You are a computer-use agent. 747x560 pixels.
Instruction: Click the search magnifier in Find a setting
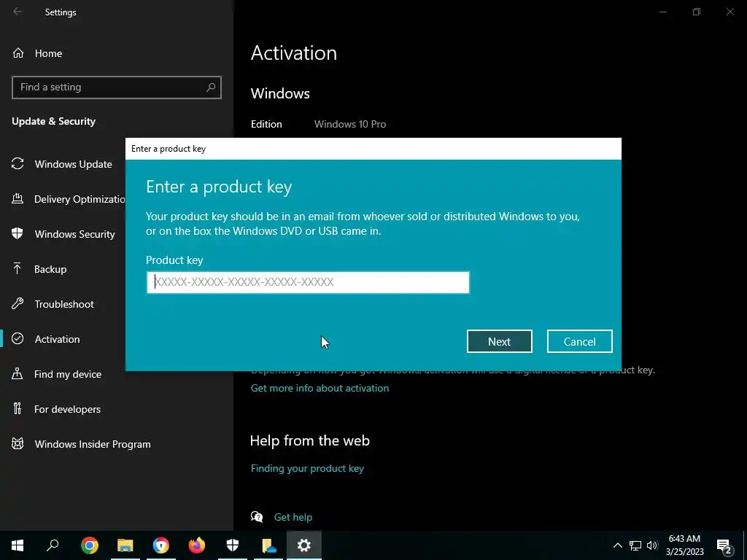point(211,87)
